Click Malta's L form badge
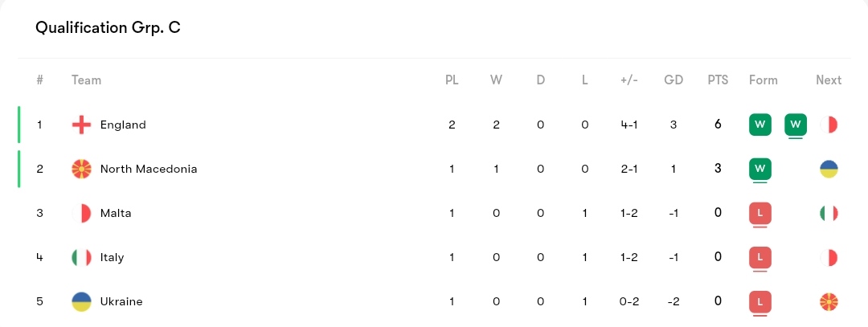Screen dimensions: 868x327 click(760, 213)
